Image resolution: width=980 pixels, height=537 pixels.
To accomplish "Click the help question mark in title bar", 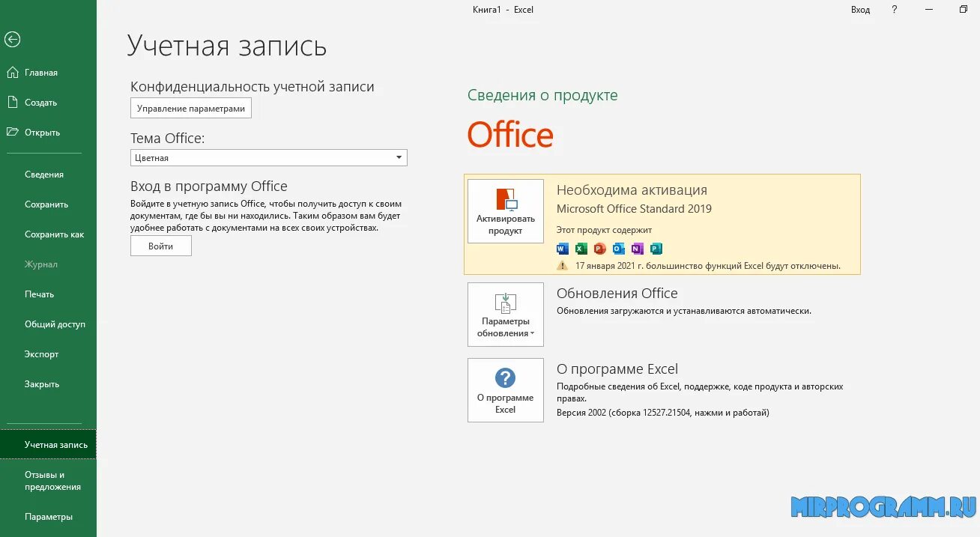I will point(894,10).
